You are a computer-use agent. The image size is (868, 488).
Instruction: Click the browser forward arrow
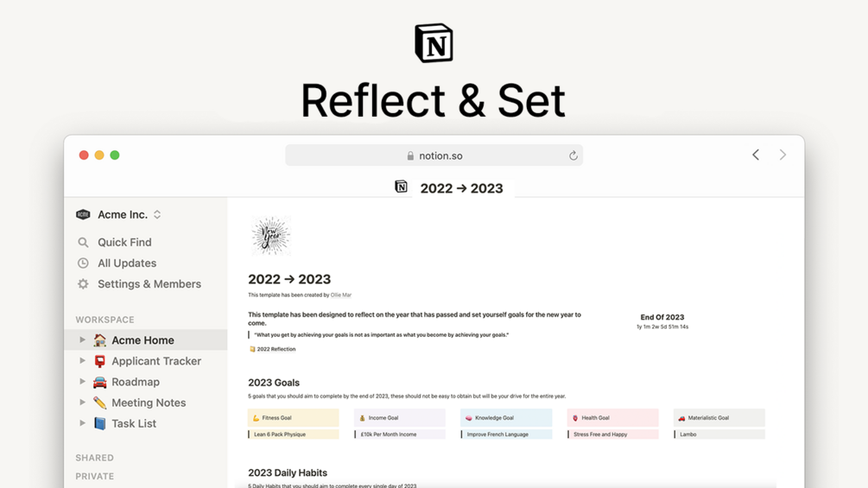(x=782, y=155)
